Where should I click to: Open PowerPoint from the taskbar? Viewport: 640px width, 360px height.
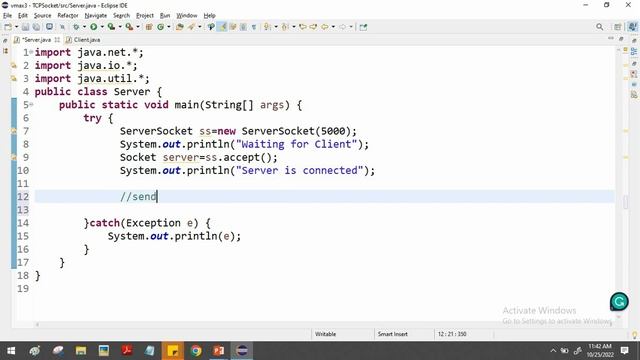click(219, 351)
